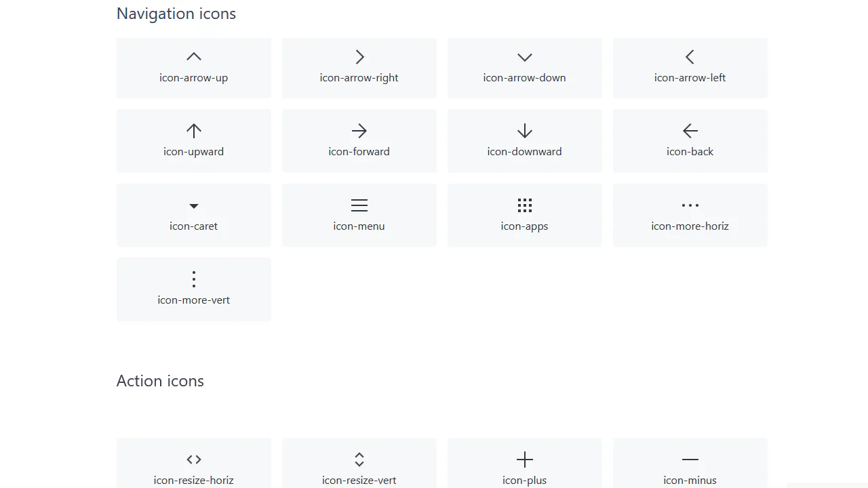Screen dimensions: 868x488
Task: Select the icon-back arrow icon
Action: coord(690,131)
